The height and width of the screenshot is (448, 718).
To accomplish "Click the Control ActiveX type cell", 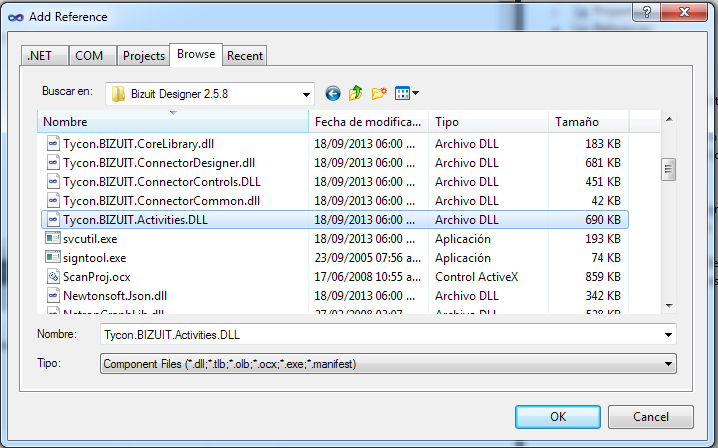I will pyautogui.click(x=476, y=277).
